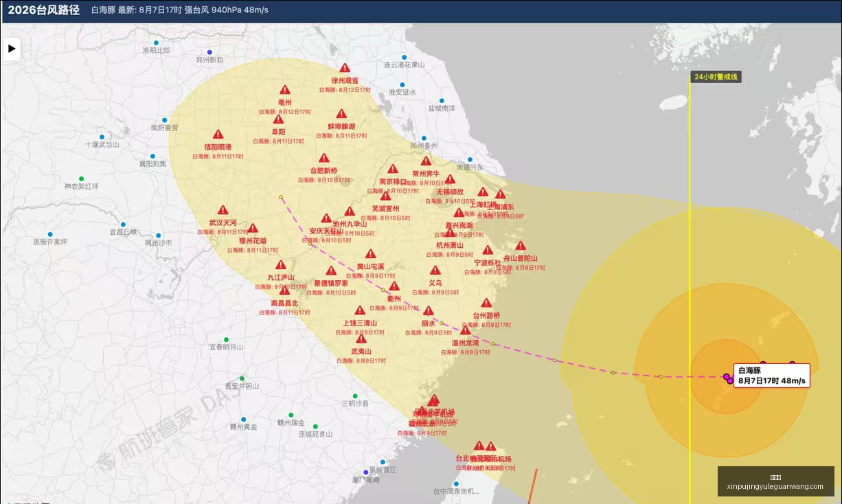The width and height of the screenshot is (842, 504).
Task: Select the 洛阳北郊 airport blue dot
Action: (156, 43)
